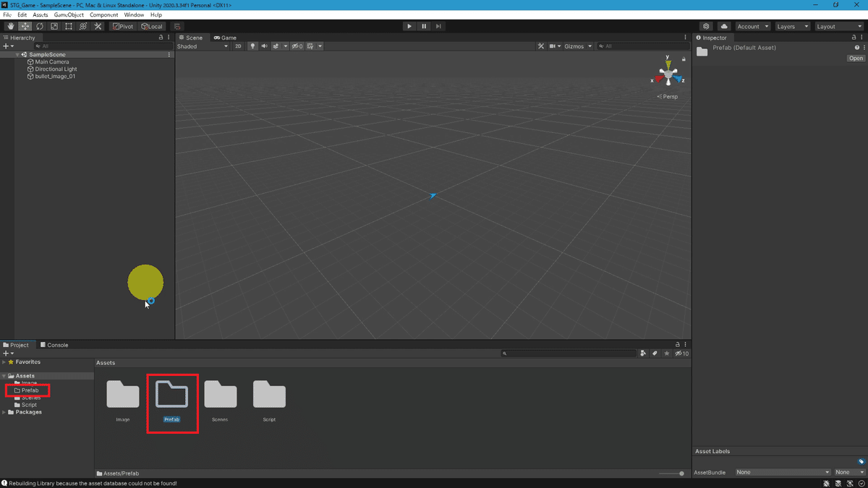
Task: Open the Shaded draw mode dropdown
Action: tap(203, 46)
